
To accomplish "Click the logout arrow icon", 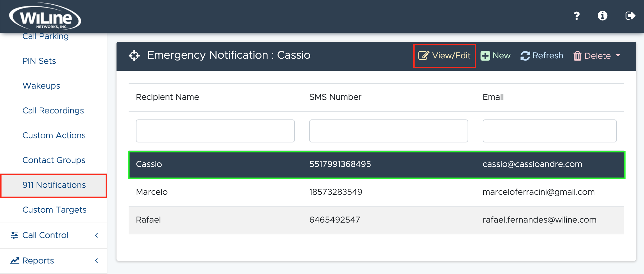I will (630, 16).
